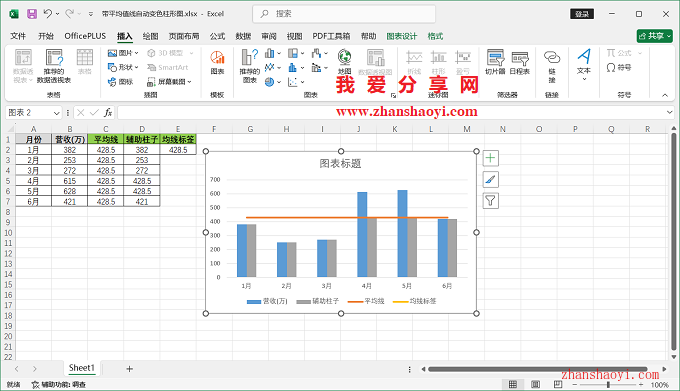The width and height of the screenshot is (680, 391).
Task: Save the workbook with the purple save icon
Action: pyautogui.click(x=32, y=14)
